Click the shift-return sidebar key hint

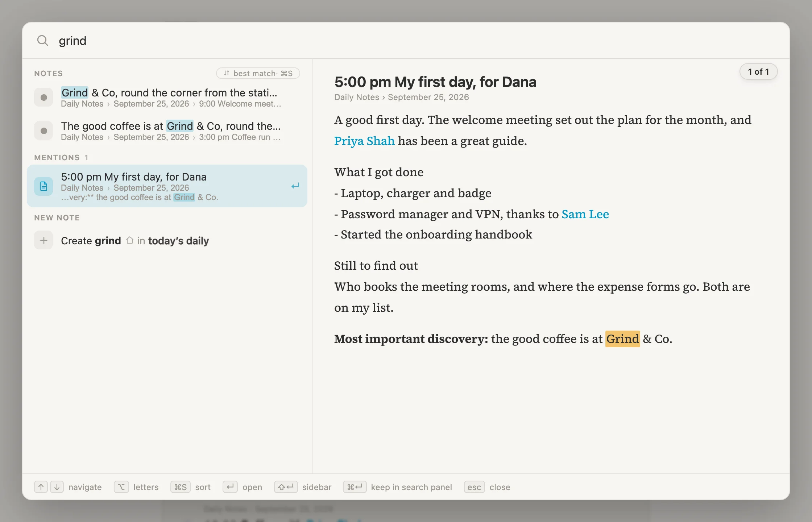[286, 487]
